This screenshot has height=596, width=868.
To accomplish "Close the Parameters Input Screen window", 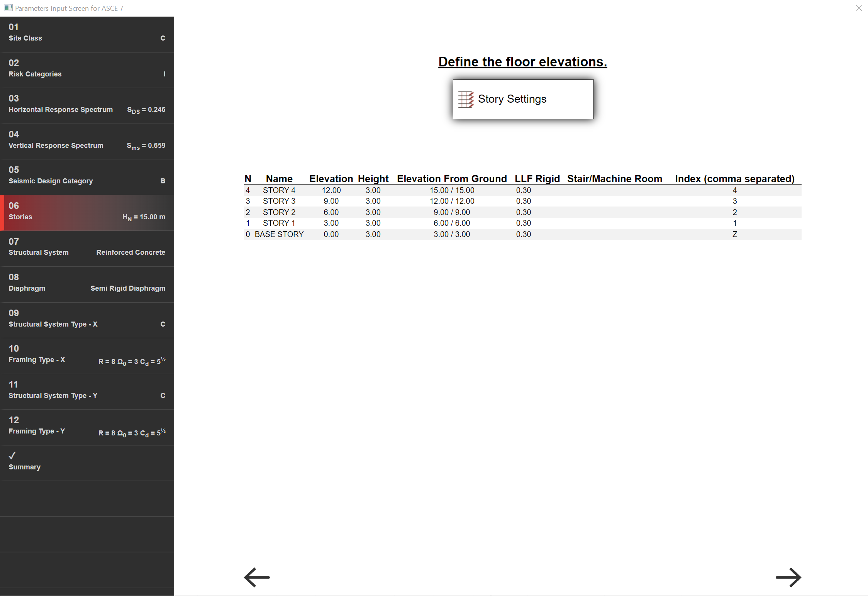I will pyautogui.click(x=859, y=8).
